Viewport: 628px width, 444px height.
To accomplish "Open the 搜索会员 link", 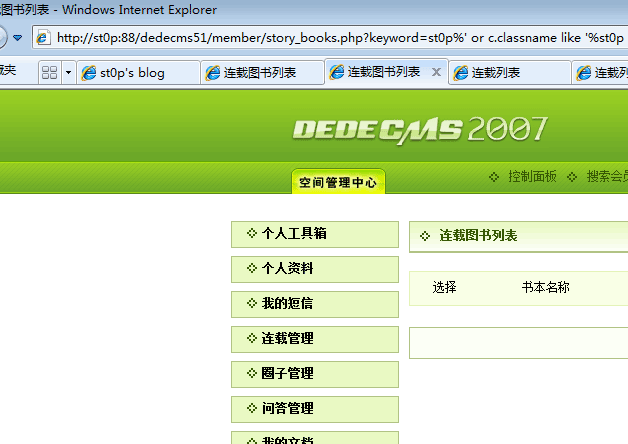I will (x=607, y=176).
